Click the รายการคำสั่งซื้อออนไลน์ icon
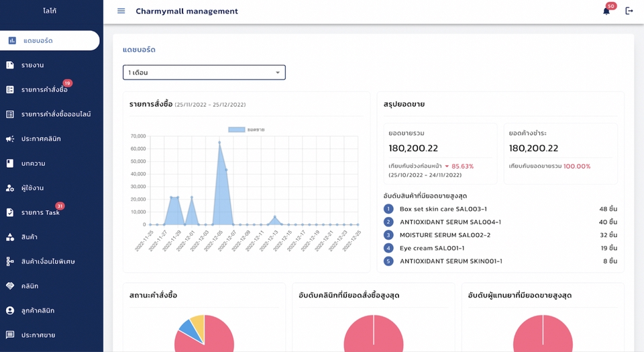The height and width of the screenshot is (352, 644). tap(10, 114)
